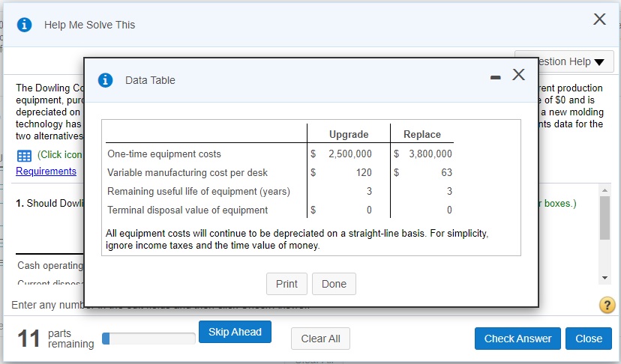Click the Data Table dialog title

pos(150,80)
